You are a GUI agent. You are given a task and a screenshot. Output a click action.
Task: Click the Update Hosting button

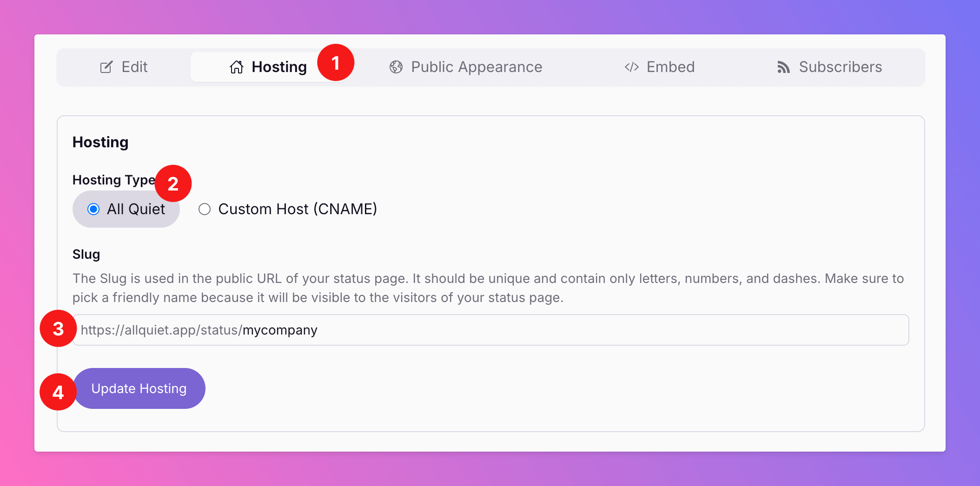(x=139, y=388)
